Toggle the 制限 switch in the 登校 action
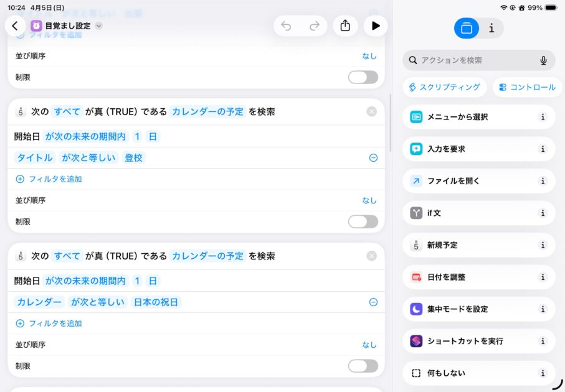Screen dimensions: 565x392 pyautogui.click(x=363, y=222)
